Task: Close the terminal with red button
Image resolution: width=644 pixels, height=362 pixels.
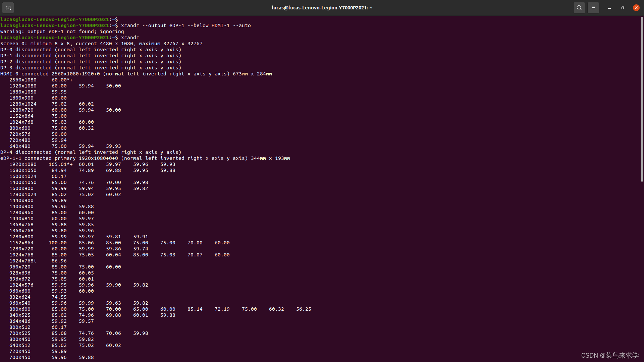Action: click(636, 8)
